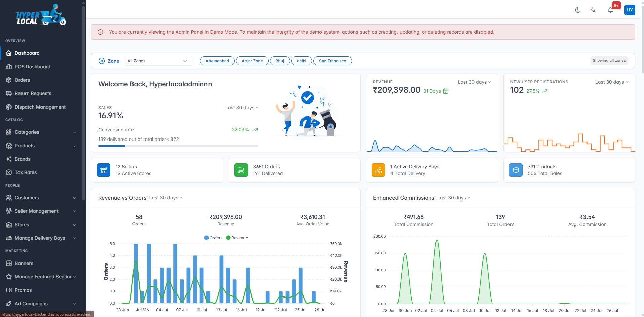Click the Hyper Local logo

[x=41, y=15]
